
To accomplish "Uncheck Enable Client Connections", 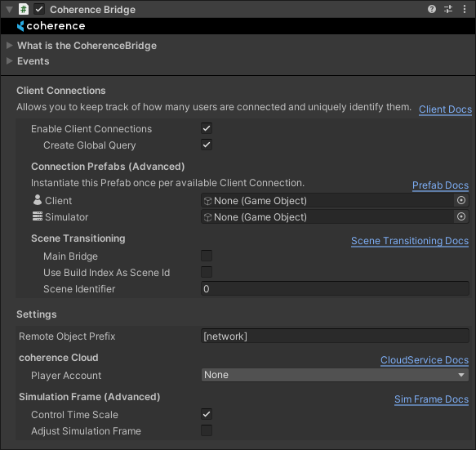I will (x=207, y=128).
